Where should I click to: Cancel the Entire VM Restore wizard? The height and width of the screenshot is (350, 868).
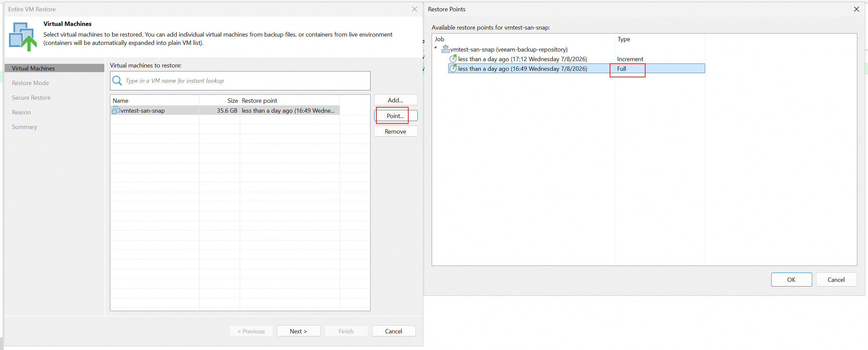pos(393,331)
